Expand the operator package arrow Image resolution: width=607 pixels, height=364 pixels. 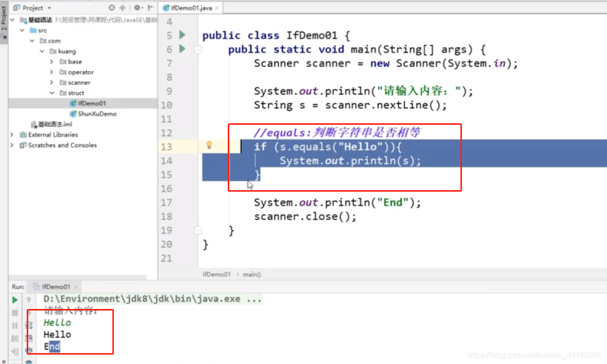click(51, 72)
